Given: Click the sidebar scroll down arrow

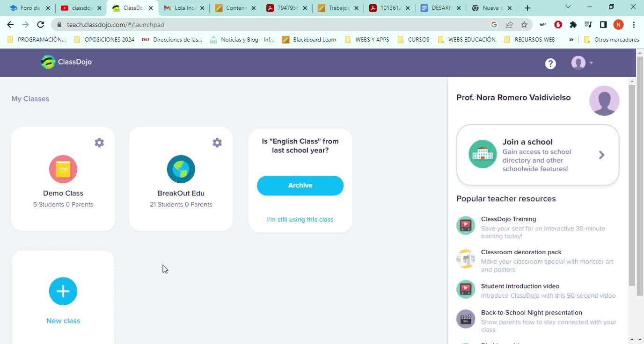Looking at the screenshot, I should (x=632, y=339).
